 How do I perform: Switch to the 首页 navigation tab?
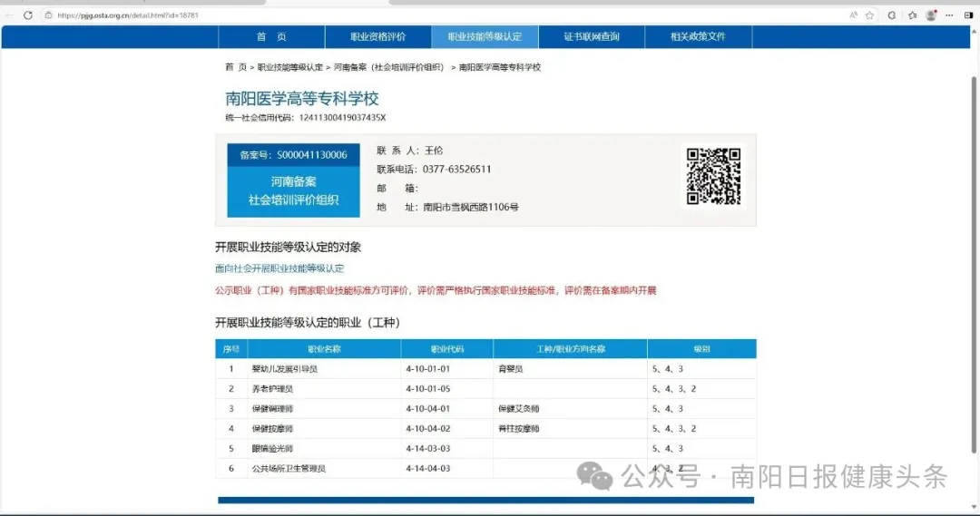271,37
